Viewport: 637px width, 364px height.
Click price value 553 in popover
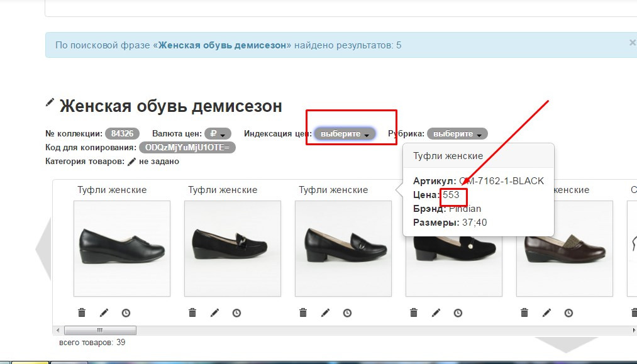point(451,195)
